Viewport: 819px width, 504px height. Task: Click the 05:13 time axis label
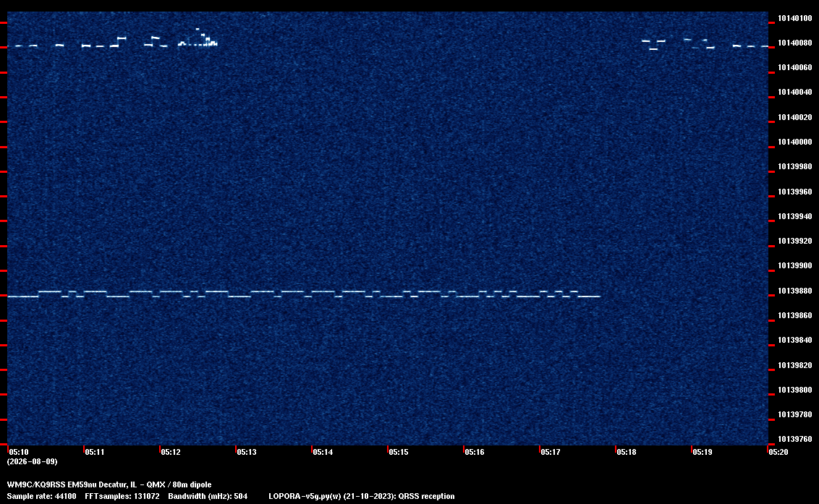tap(247, 452)
